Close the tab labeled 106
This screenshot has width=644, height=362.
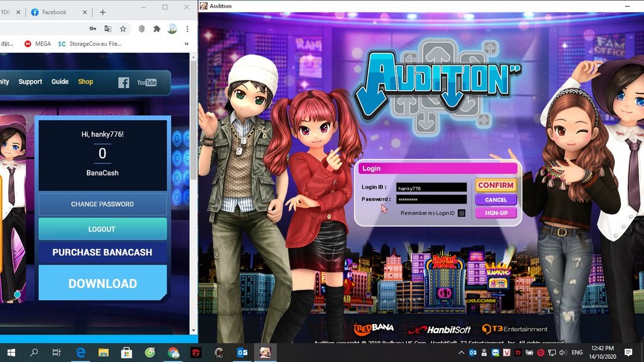point(18,13)
